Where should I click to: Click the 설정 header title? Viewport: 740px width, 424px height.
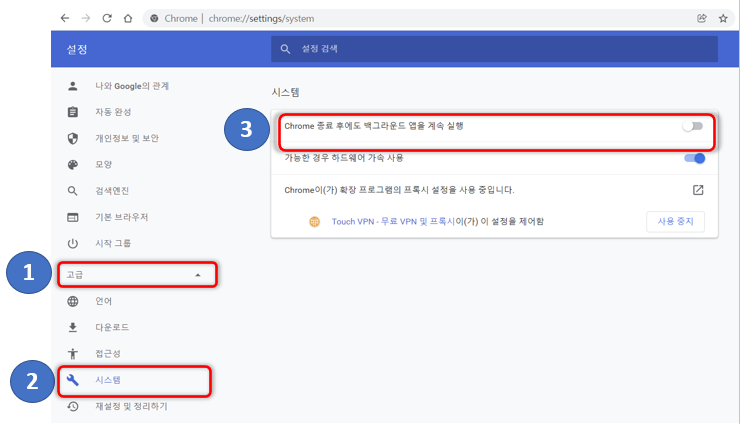tap(77, 49)
